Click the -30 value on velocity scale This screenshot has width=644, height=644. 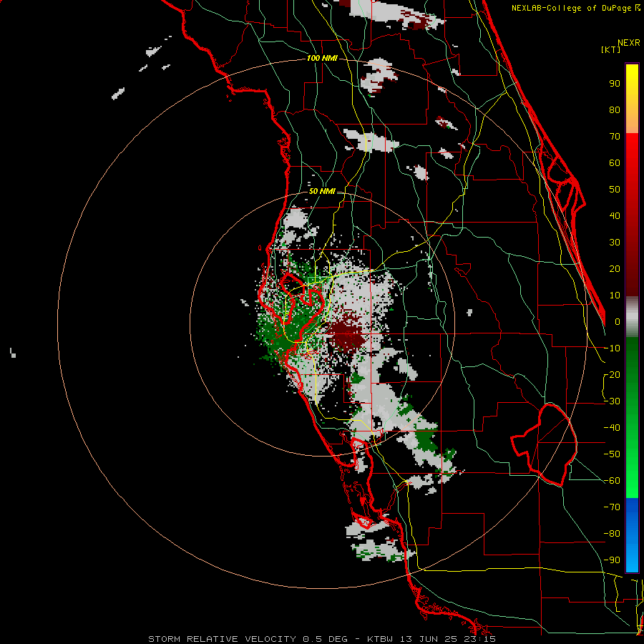(612, 401)
